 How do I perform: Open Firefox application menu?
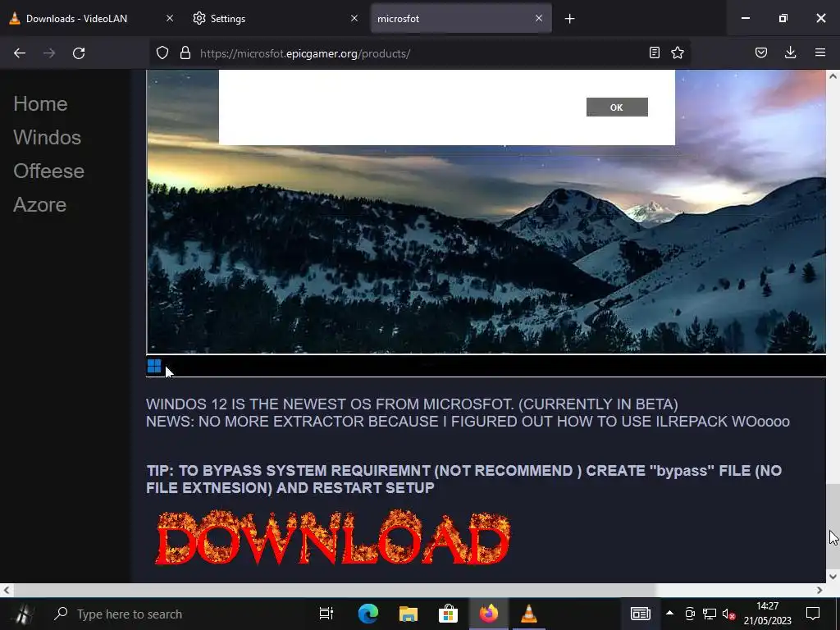pos(820,52)
